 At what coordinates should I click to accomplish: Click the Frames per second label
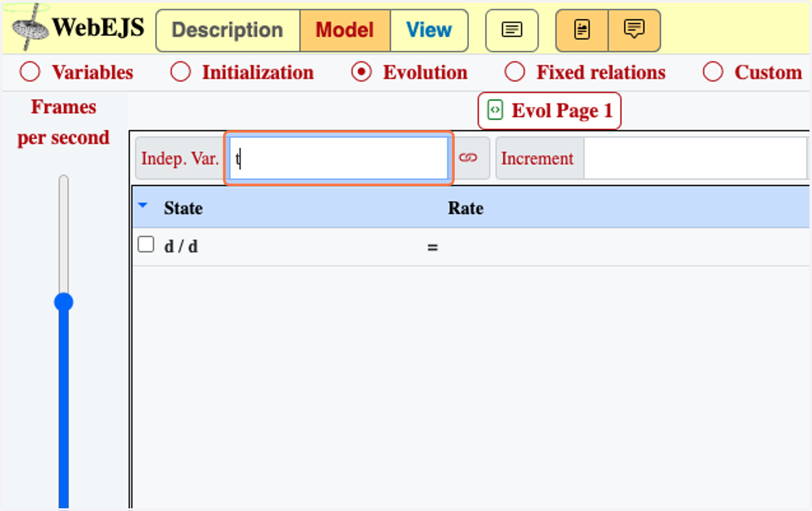pos(64,122)
